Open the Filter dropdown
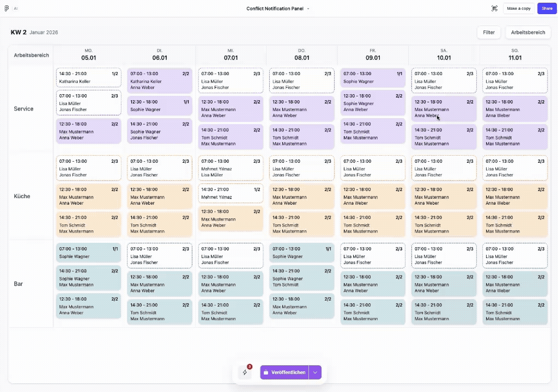This screenshot has height=392, width=558. (x=489, y=33)
